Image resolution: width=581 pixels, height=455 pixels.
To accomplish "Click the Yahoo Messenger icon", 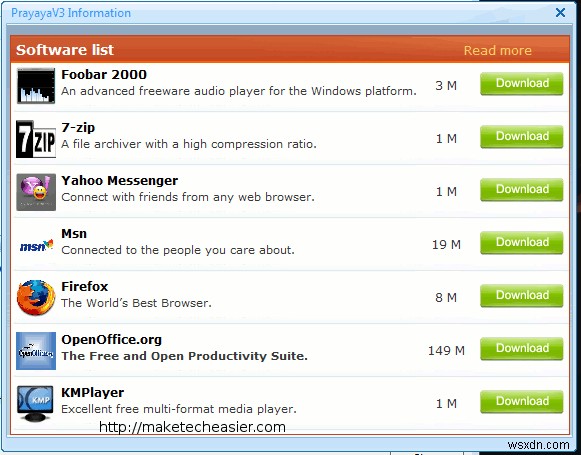I will [36, 192].
